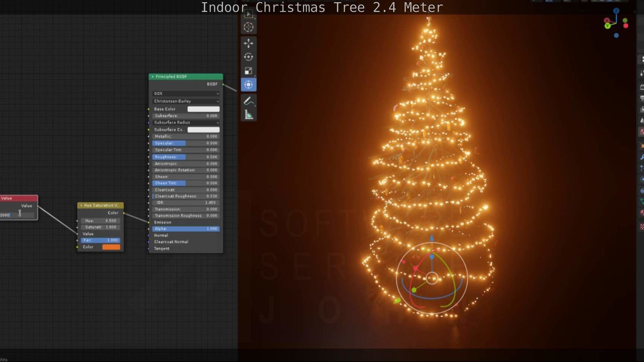Image resolution: width=644 pixels, height=362 pixels.
Task: Select the Cursor tool in viewport toolbar
Action: 249,27
